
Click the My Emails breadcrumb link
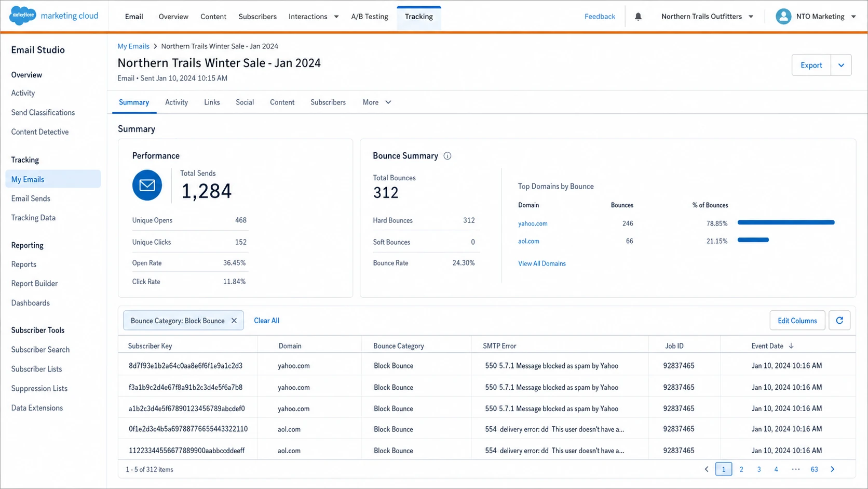click(133, 46)
